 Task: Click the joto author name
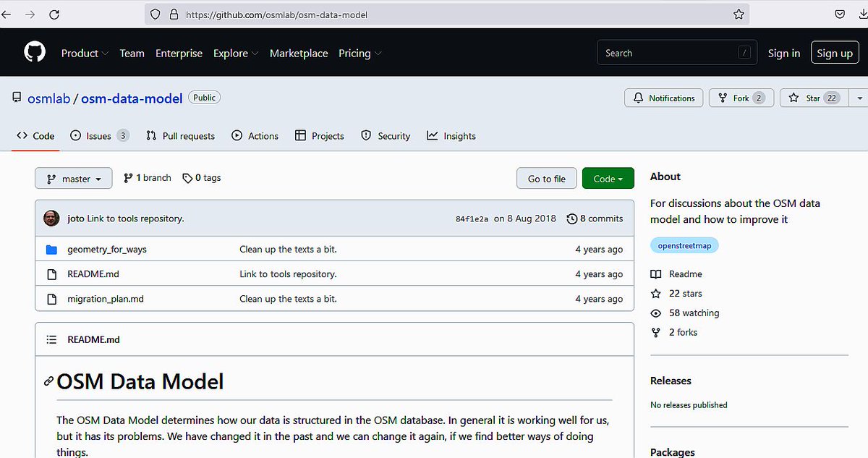[x=76, y=219]
